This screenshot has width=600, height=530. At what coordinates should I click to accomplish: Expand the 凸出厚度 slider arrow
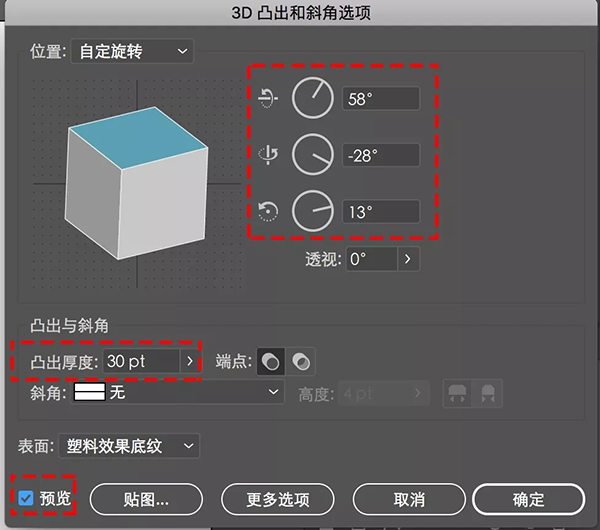(x=189, y=361)
